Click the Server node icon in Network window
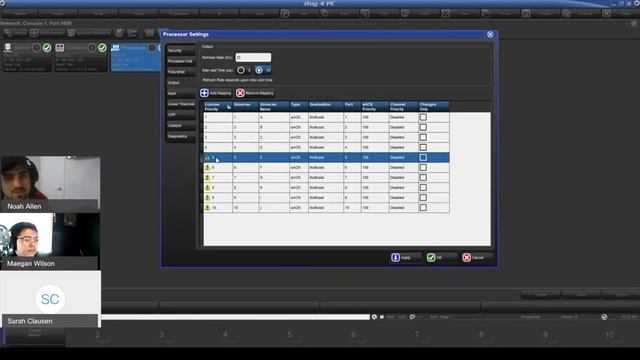Image resolution: width=640 pixels, height=360 pixels. pyautogui.click(x=8, y=48)
